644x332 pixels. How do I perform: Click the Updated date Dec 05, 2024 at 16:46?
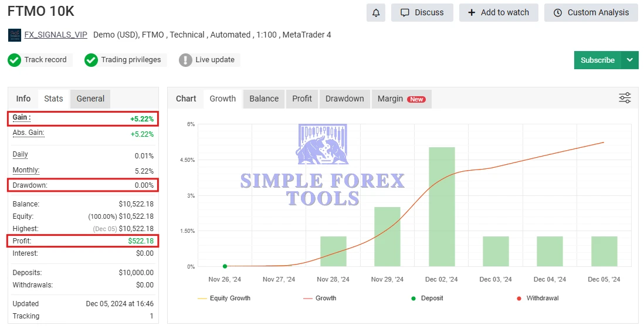pos(120,304)
